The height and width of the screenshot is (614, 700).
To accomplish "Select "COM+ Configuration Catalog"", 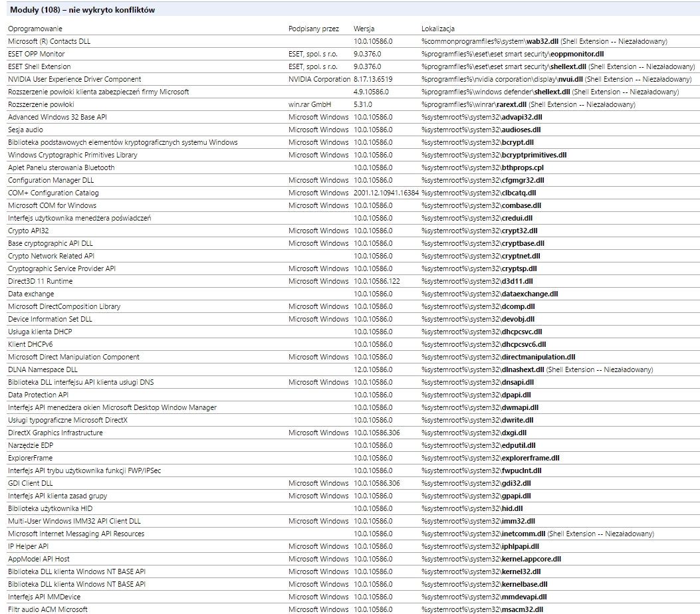I will coord(53,193).
